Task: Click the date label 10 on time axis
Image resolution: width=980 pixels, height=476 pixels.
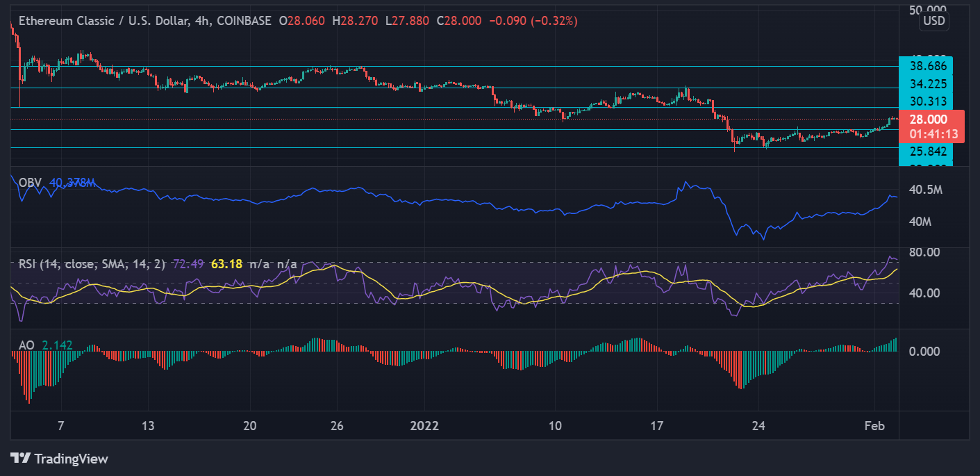Action: [555, 426]
